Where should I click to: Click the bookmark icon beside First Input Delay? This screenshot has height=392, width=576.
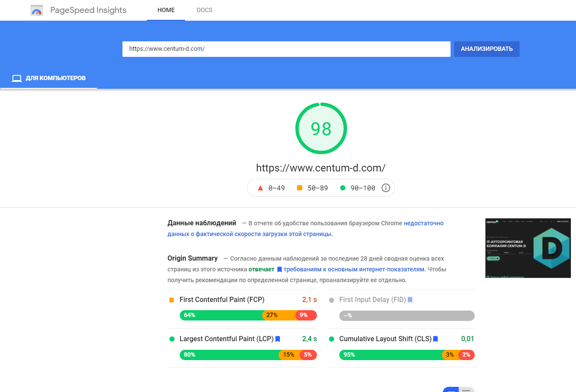[410, 300]
